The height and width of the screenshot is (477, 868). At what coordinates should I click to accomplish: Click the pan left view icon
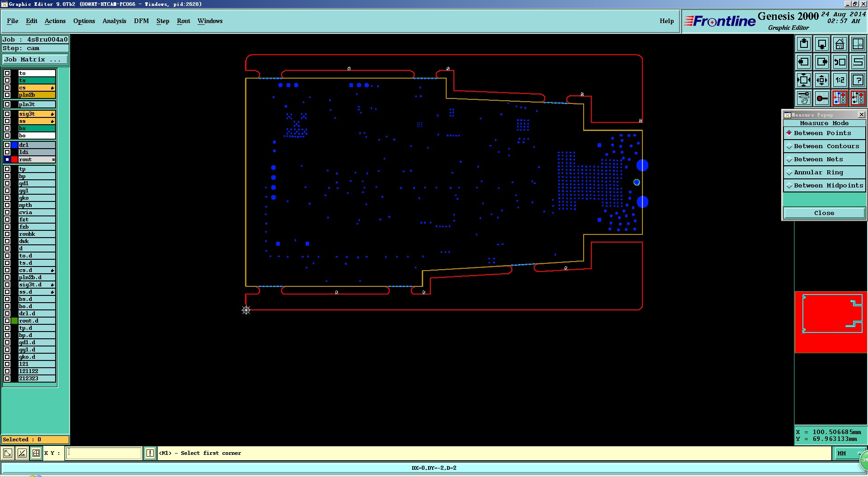pyautogui.click(x=804, y=62)
